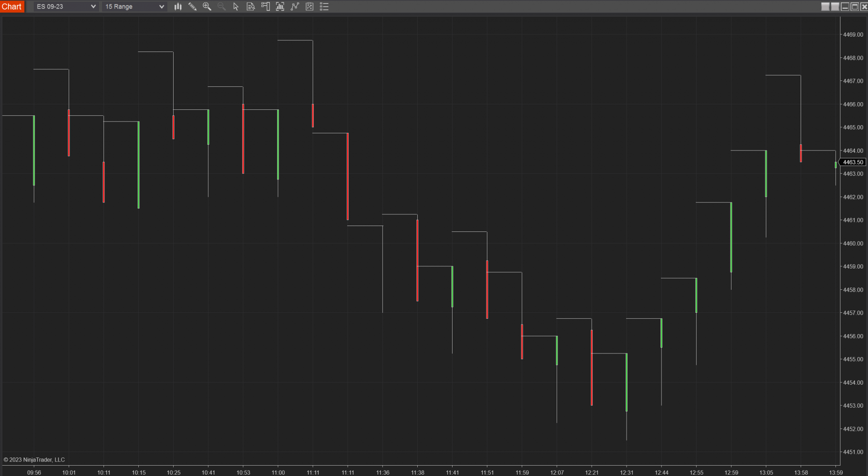The image size is (868, 476).
Task: Click the first gray link button
Action: click(x=825, y=6)
